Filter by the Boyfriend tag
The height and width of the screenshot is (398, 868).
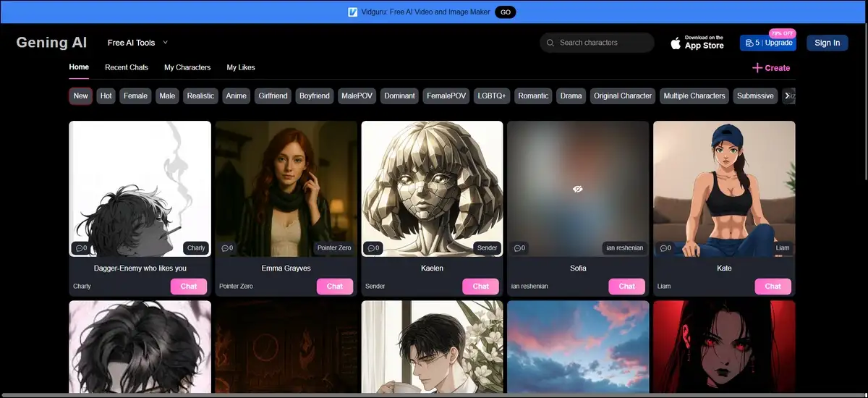click(315, 96)
